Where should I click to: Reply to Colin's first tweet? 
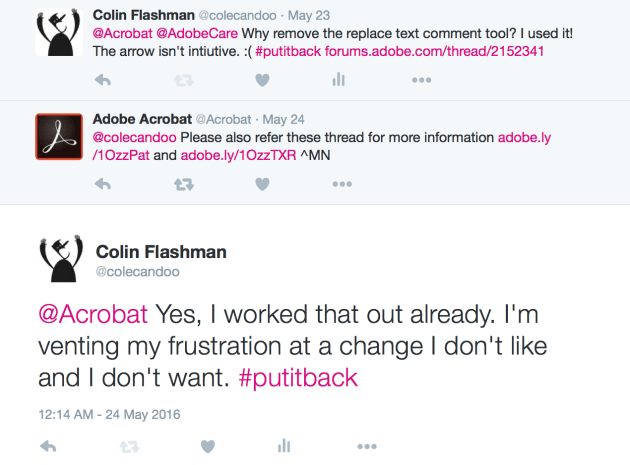point(103,80)
